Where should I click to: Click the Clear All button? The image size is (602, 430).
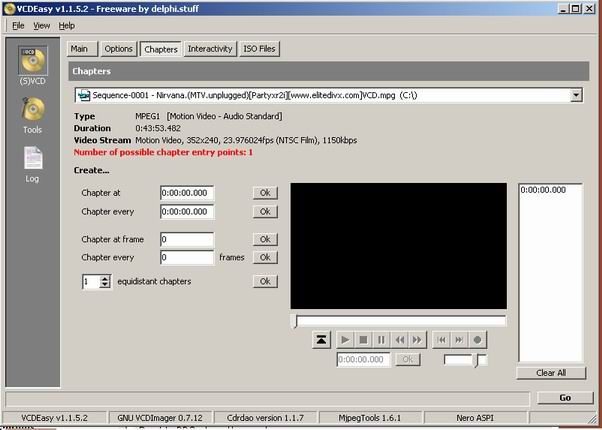(551, 373)
